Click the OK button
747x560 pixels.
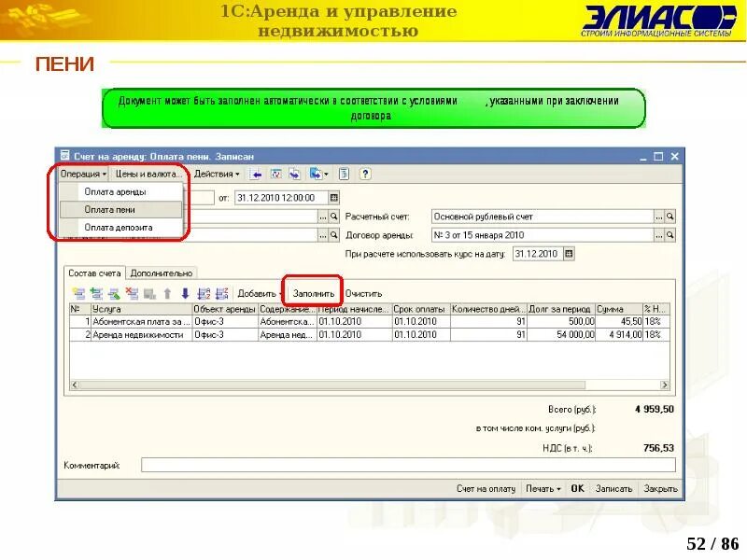point(577,488)
